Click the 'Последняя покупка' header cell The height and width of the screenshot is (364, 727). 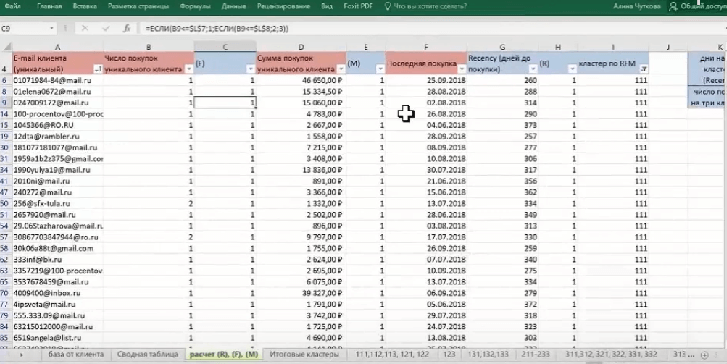426,63
